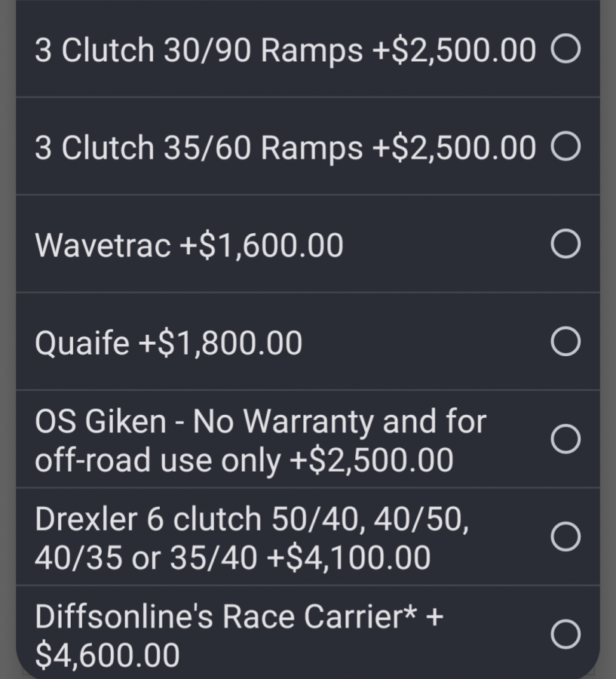This screenshot has height=679, width=616.
Task: Select the OS Giken radio button
Action: tap(565, 439)
